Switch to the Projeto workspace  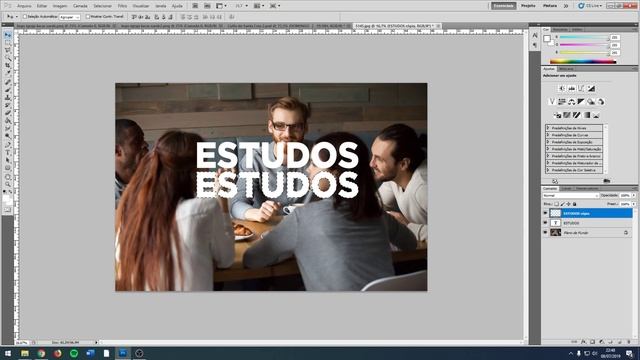(528, 6)
